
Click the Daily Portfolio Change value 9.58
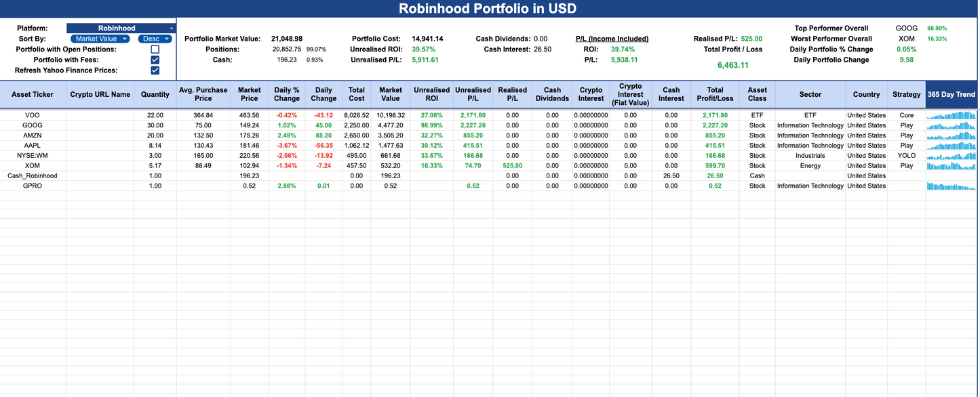pos(907,60)
